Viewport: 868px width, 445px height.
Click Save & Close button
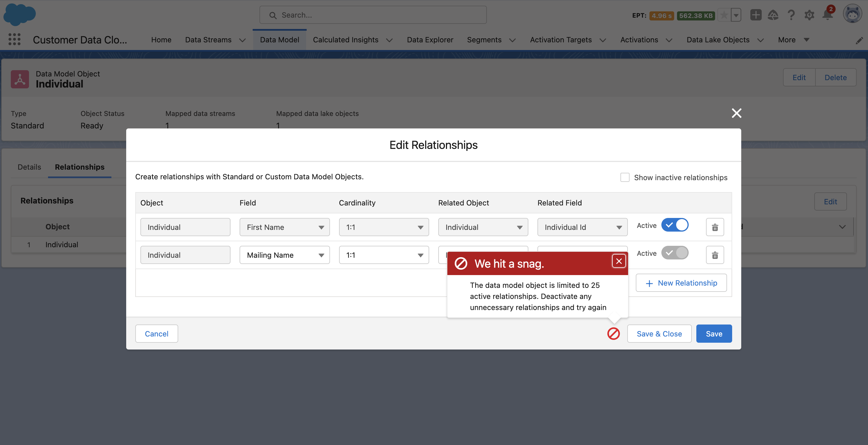coord(659,334)
